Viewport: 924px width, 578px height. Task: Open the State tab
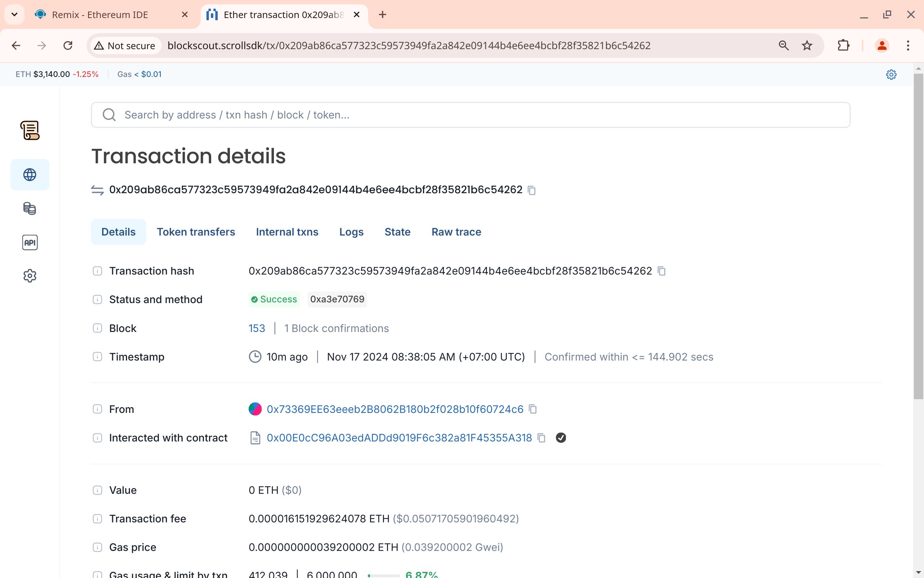click(397, 232)
